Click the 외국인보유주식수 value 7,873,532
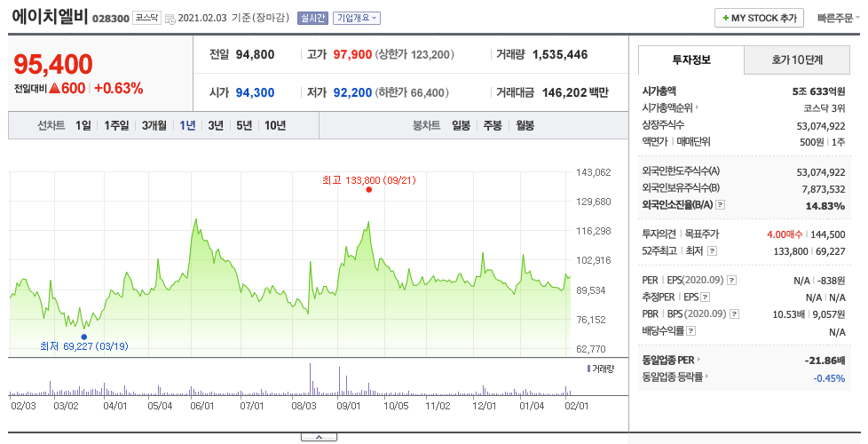Screen dimensions: 868x444 coord(824,189)
